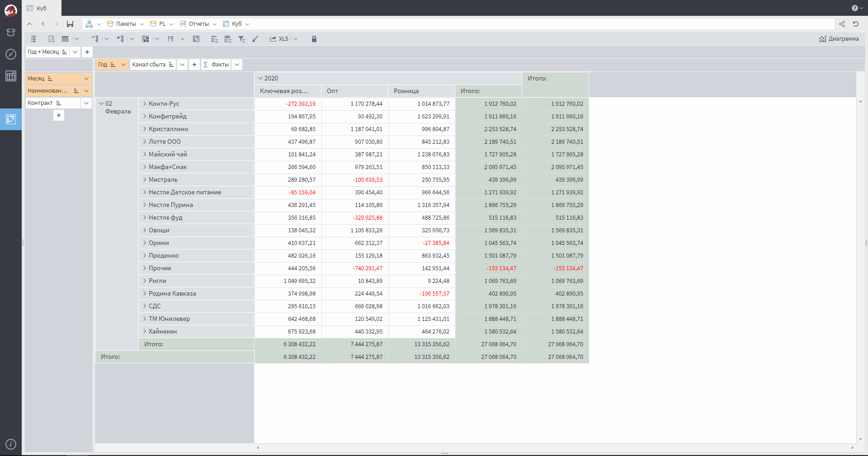The image size is (868, 456).
Task: Toggle sort on the Контракт field
Action: point(58,103)
